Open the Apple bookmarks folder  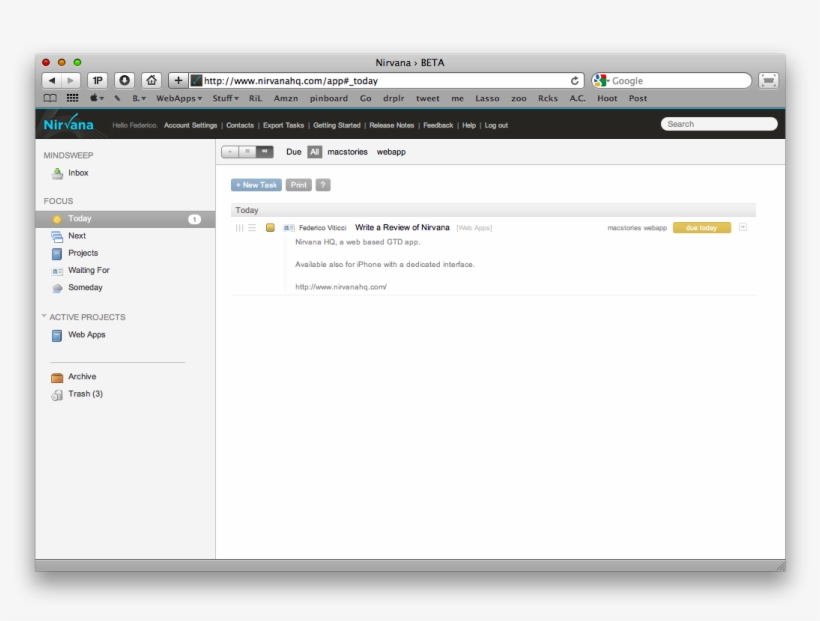click(97, 98)
